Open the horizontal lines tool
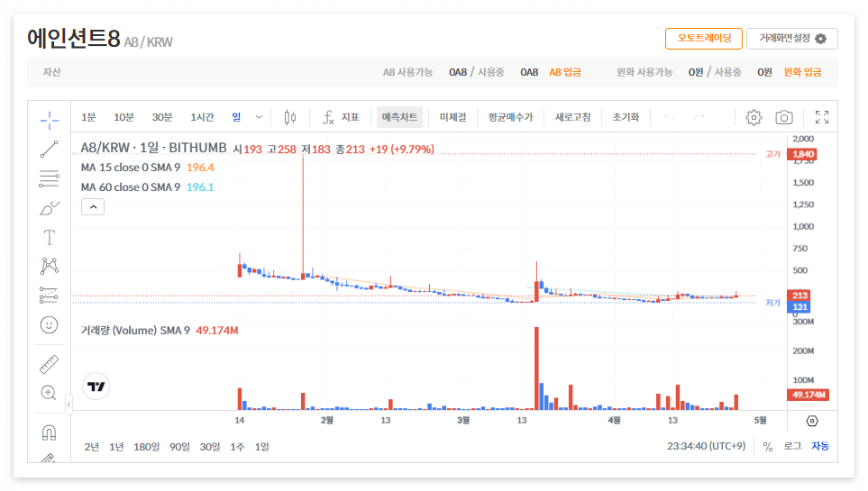 click(50, 178)
